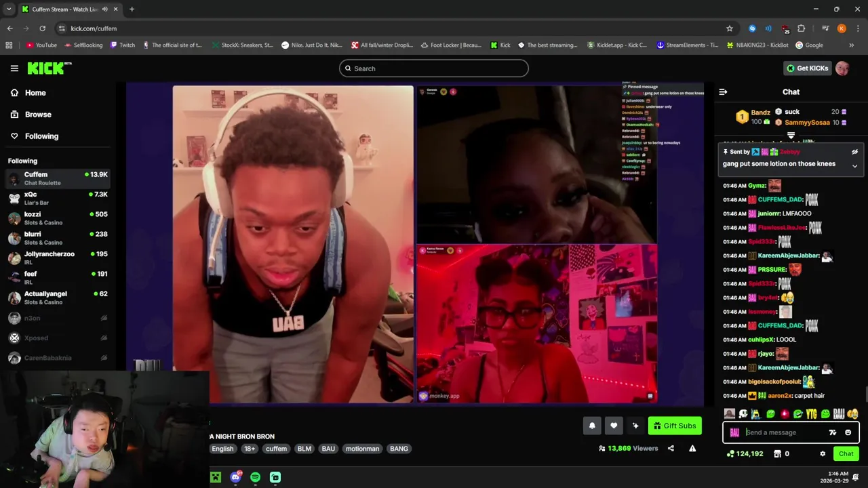Send message with green Chat button
This screenshot has width=868, height=488.
click(x=846, y=454)
